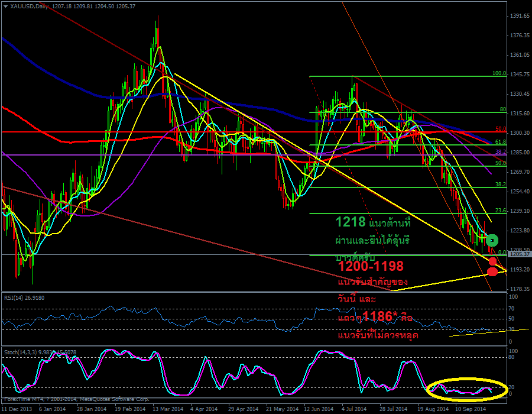Click the green circle marker near 1218
Image resolution: width=532 pixels, height=414 pixels.
click(492, 240)
